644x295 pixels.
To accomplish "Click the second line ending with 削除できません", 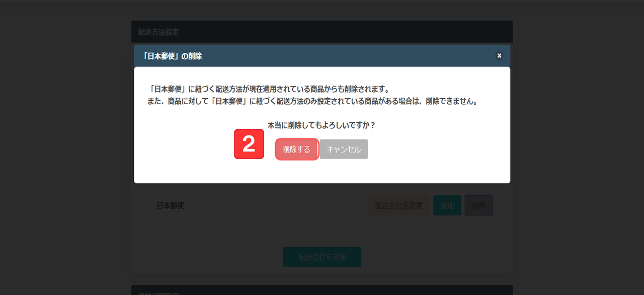I will pos(312,101).
